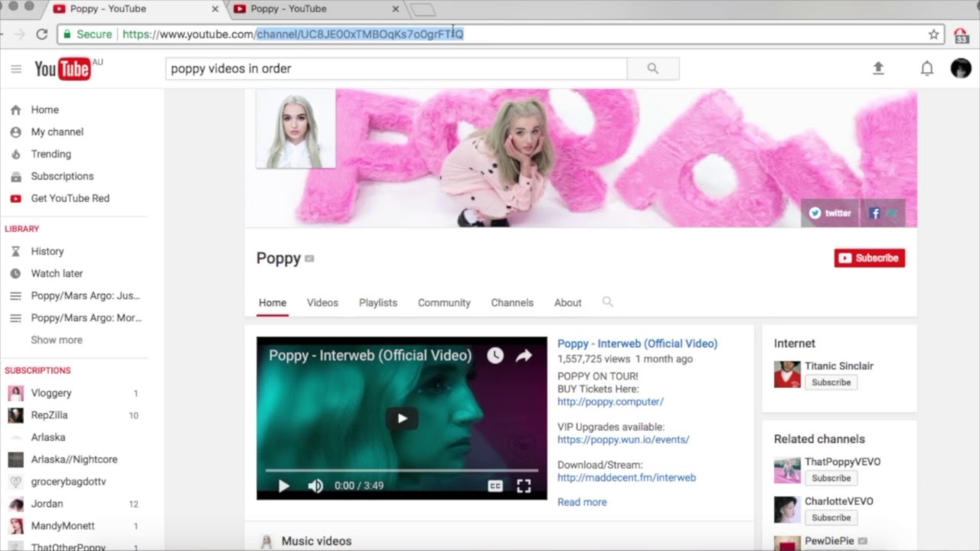Open Poppy - Interweb (Official Video) title link
Image resolution: width=980 pixels, height=551 pixels.
pos(637,344)
